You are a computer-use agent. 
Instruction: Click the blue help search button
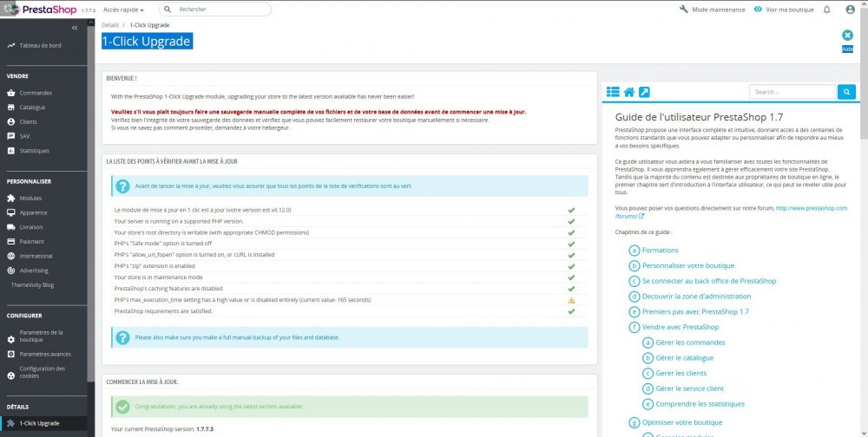click(x=846, y=92)
